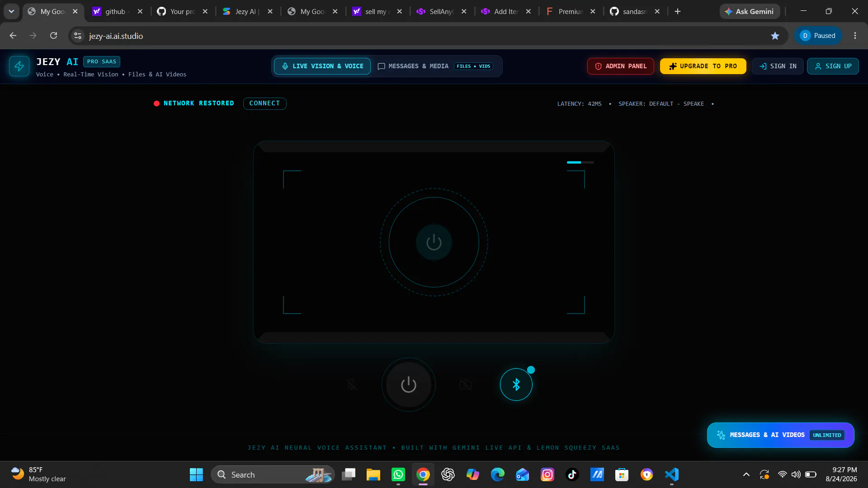868x488 pixels.
Task: Reload the current page
Action: (53, 36)
